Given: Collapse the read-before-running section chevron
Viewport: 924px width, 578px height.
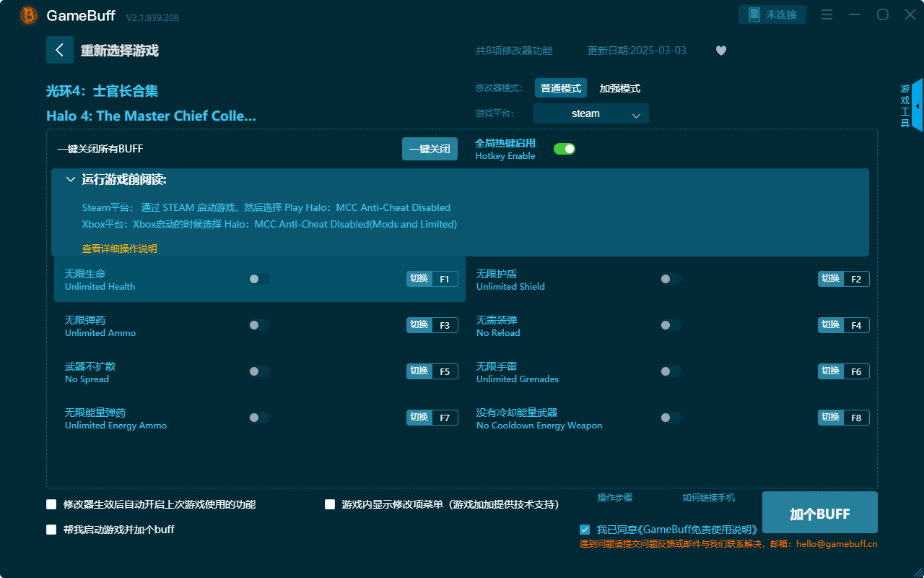Looking at the screenshot, I should click(x=71, y=180).
